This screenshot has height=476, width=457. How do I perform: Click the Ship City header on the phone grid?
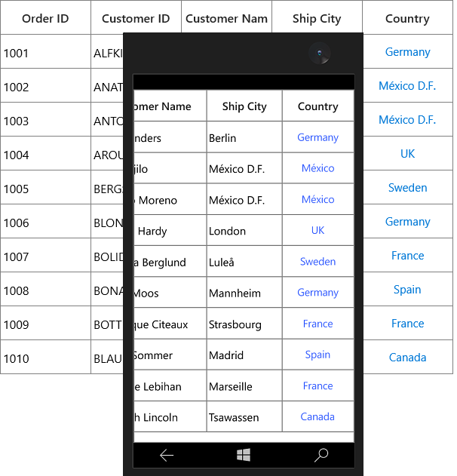tap(244, 106)
